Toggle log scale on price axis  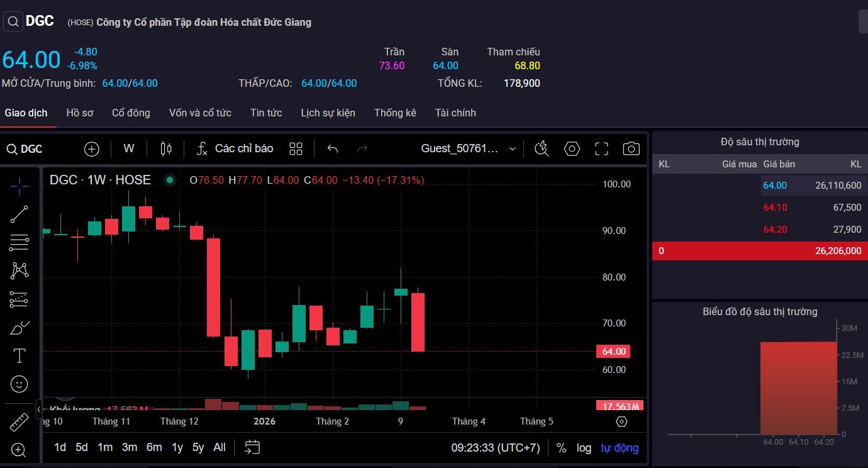[584, 448]
